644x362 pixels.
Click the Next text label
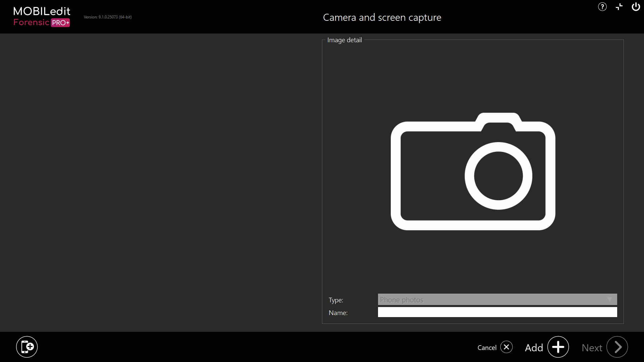[x=592, y=348]
